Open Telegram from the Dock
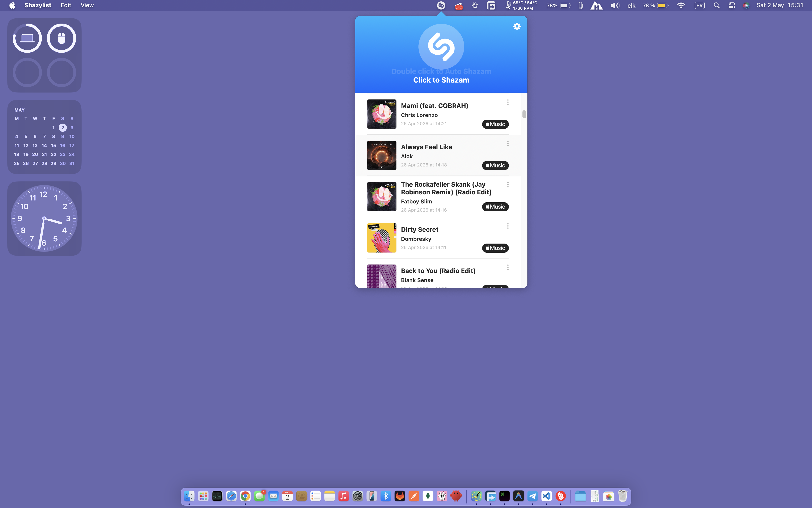812x508 pixels. [x=532, y=496]
